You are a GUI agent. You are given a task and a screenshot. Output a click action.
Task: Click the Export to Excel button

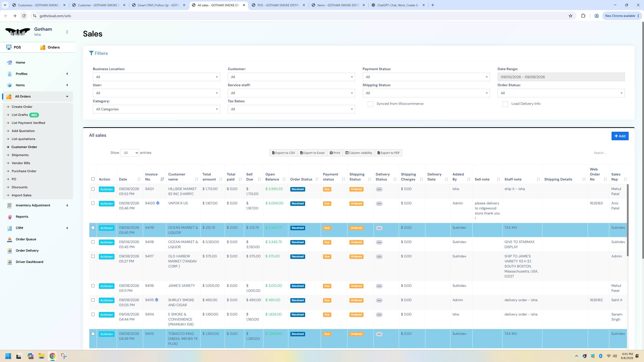pyautogui.click(x=312, y=153)
